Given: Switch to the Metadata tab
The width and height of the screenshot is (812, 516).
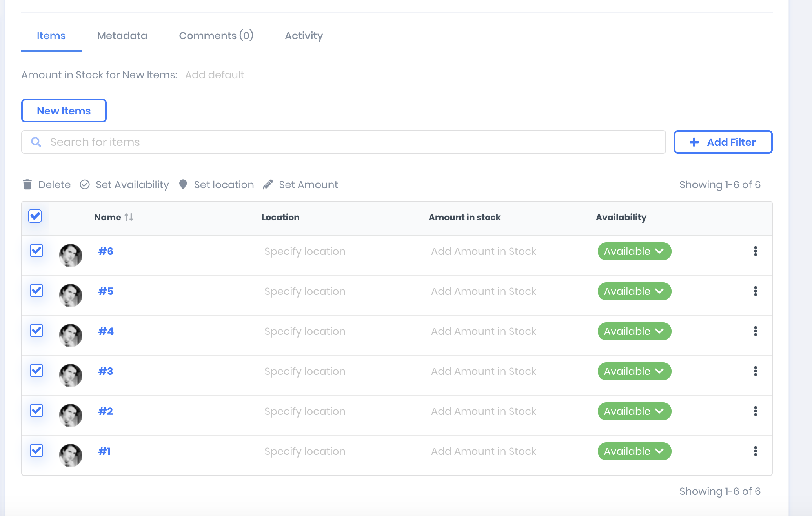Looking at the screenshot, I should [x=122, y=36].
